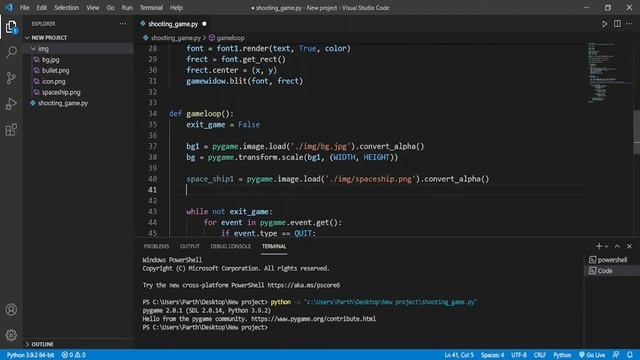Open the Edit menu
Image resolution: width=640 pixels, height=360 pixels.
pyautogui.click(x=42, y=8)
